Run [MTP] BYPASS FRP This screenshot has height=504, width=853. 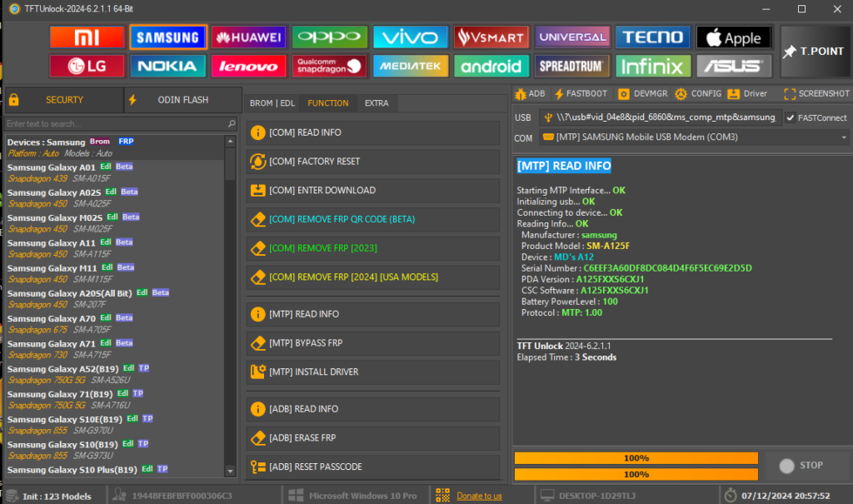pos(372,343)
